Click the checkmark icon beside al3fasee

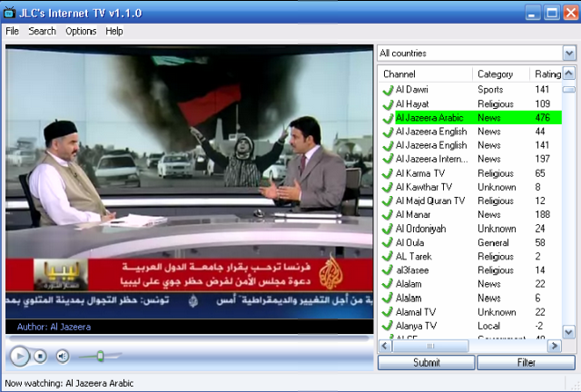click(388, 270)
